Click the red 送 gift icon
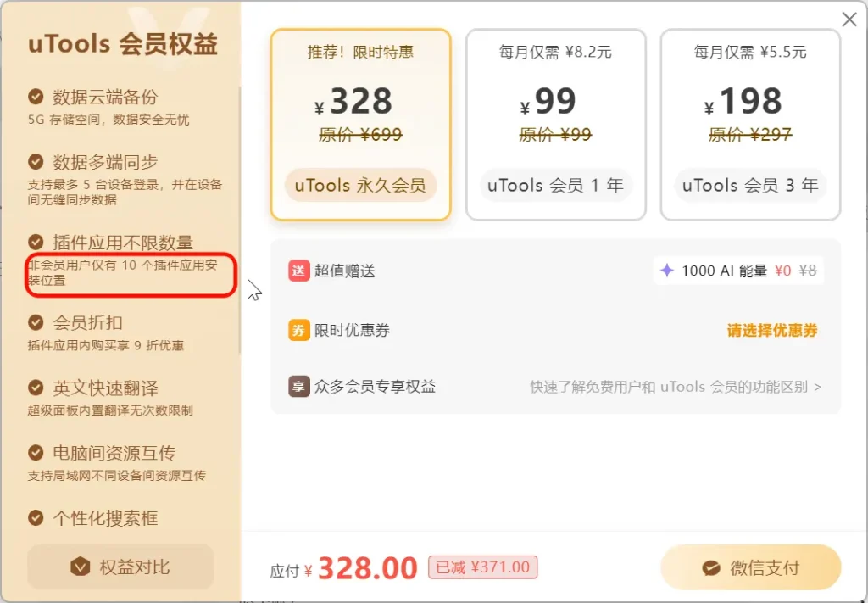The width and height of the screenshot is (868, 603). tap(298, 271)
